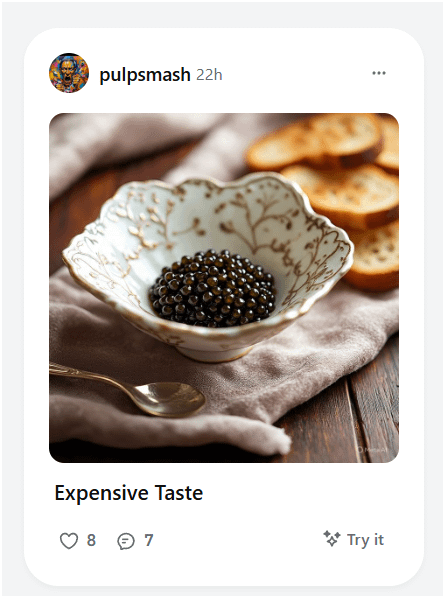Click the comment count number 7
445x598 pixels.
point(149,540)
